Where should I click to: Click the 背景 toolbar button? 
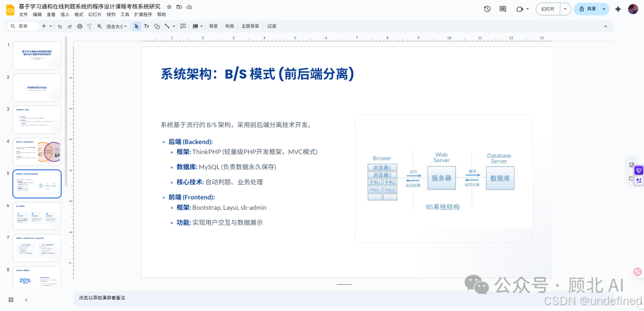click(213, 26)
